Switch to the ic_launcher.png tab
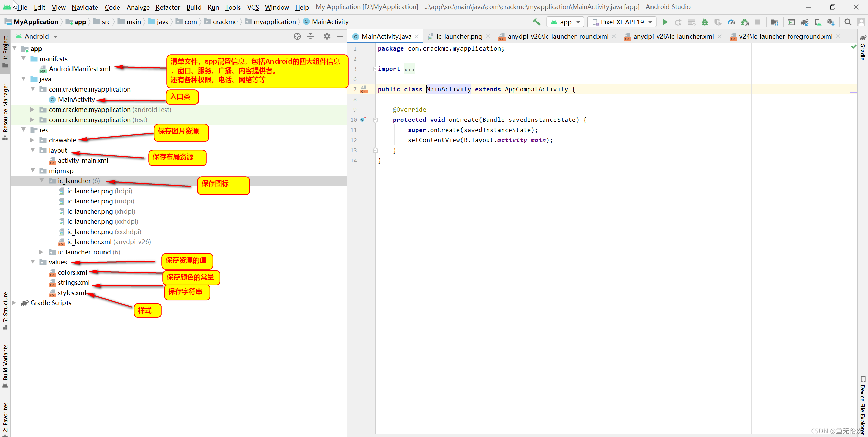 click(459, 36)
